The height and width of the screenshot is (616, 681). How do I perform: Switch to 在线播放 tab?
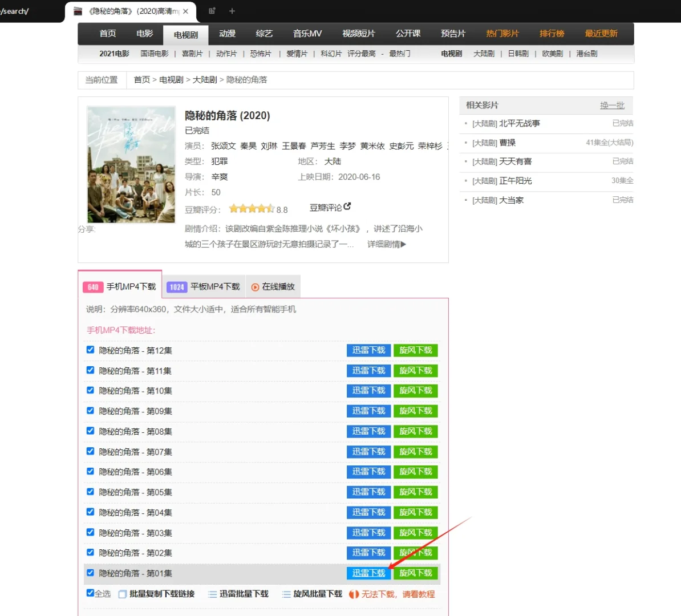click(273, 287)
